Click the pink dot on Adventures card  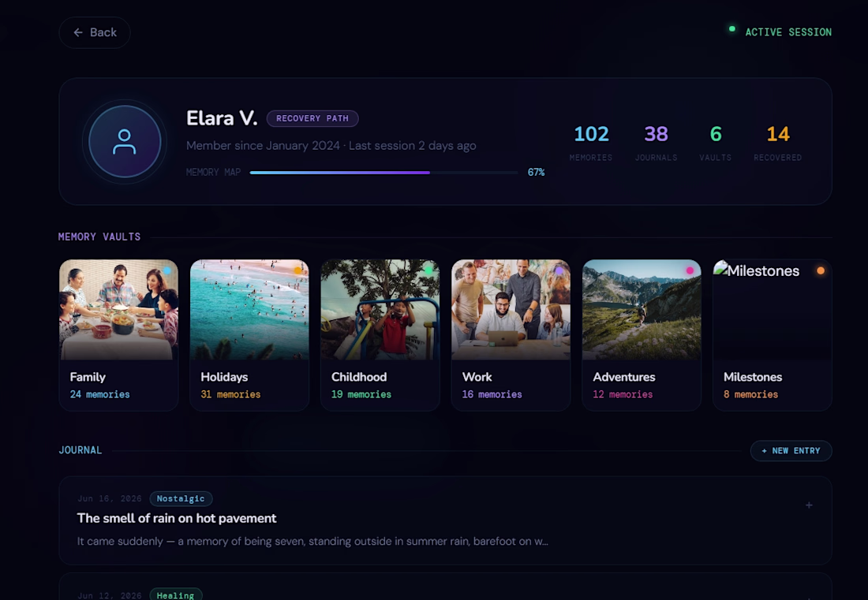click(690, 270)
